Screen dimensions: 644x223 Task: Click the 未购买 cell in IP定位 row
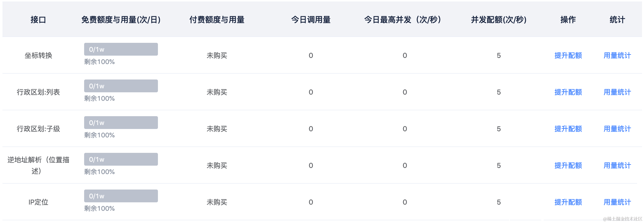tap(216, 202)
